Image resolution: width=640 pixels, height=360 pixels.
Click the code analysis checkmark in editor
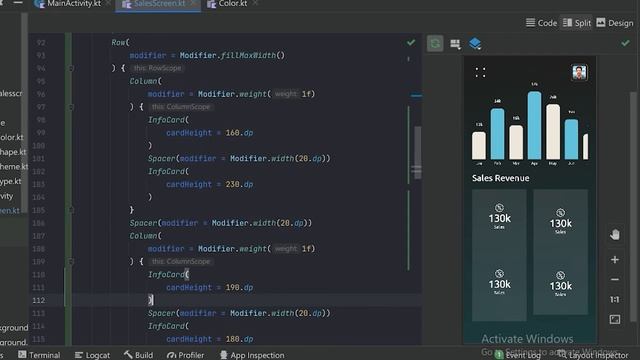coord(411,42)
